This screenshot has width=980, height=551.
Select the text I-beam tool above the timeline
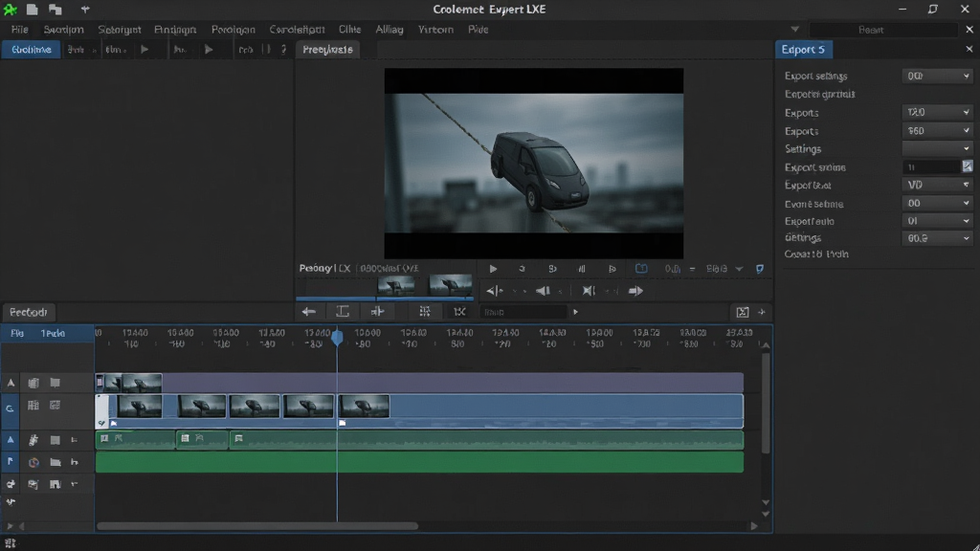click(343, 312)
